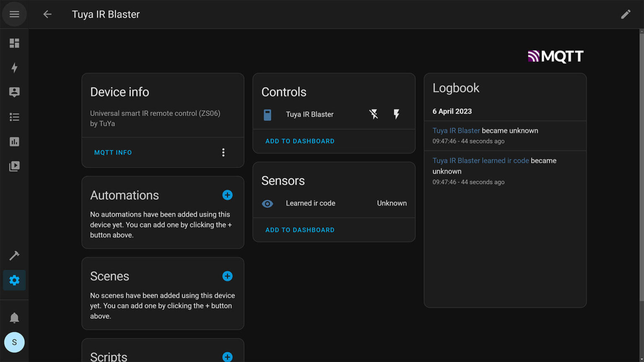Open the learned ir code logbook link

[x=480, y=160]
